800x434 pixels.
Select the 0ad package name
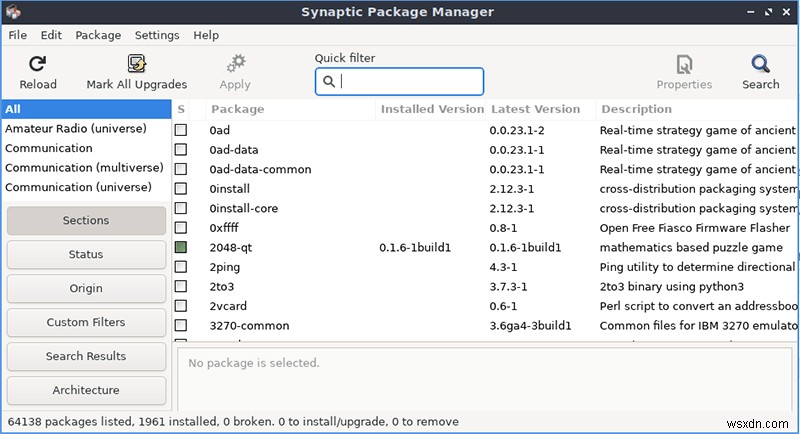[219, 131]
